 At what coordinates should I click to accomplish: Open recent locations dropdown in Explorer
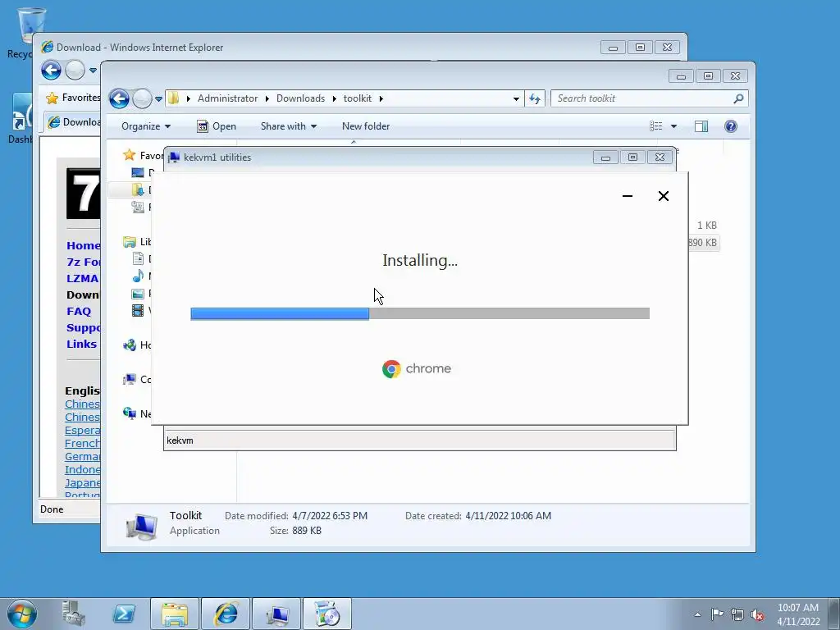pos(158,99)
